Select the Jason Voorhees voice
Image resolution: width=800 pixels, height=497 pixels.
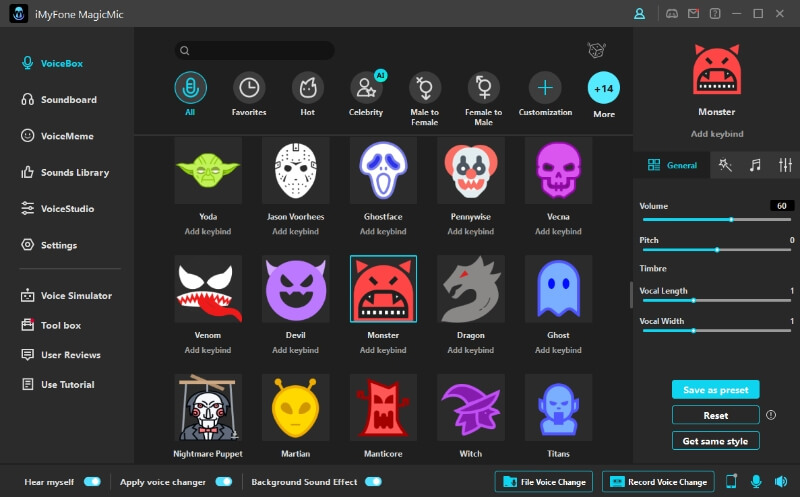(295, 170)
